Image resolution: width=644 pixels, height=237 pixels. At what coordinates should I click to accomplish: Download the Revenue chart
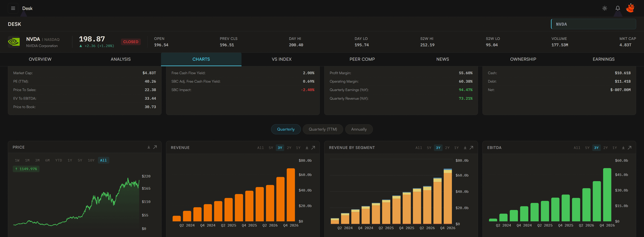point(307,148)
